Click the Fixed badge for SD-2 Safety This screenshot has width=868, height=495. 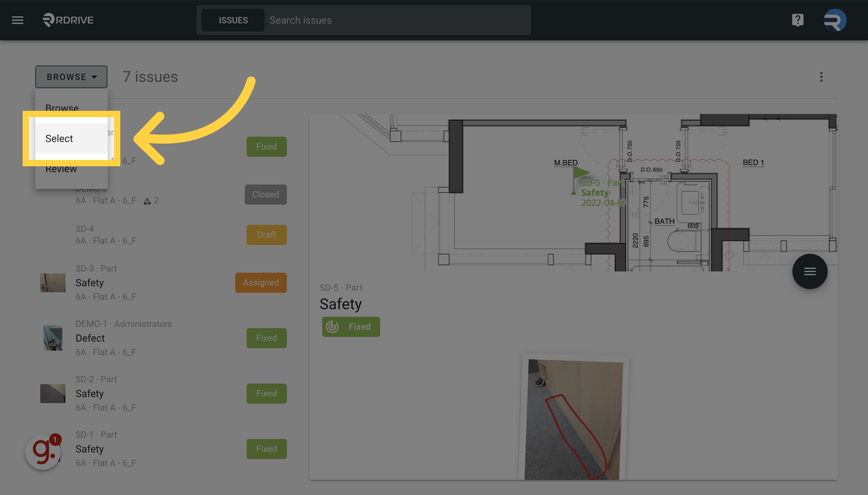[x=266, y=393]
